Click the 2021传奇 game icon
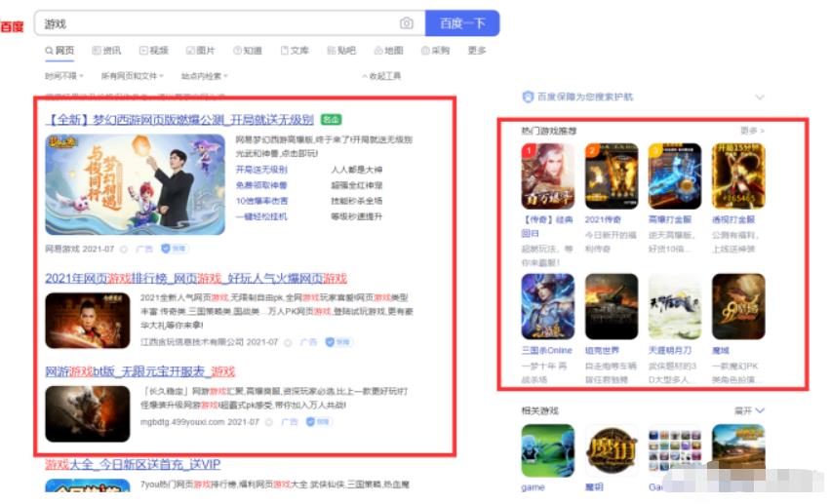831x504 pixels. coord(612,176)
